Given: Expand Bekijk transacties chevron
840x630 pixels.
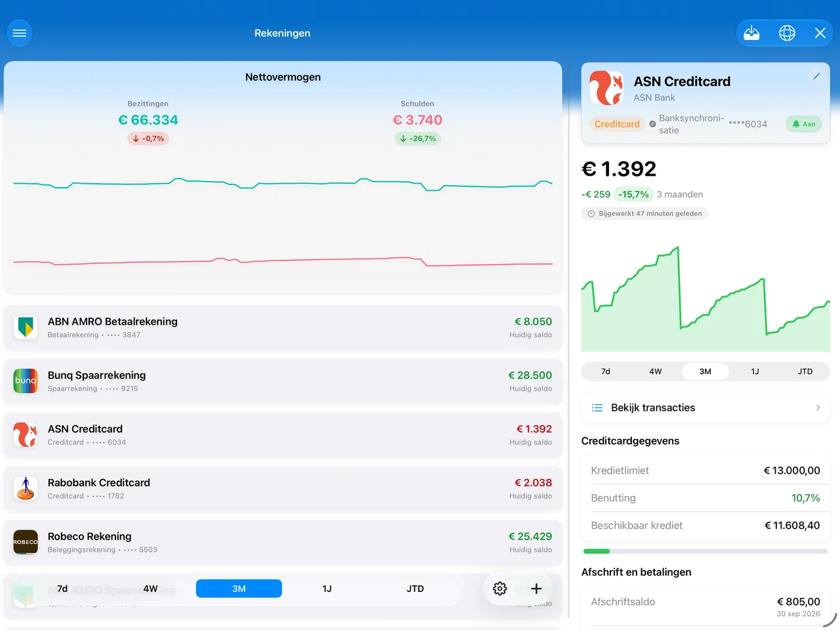Looking at the screenshot, I should [818, 408].
